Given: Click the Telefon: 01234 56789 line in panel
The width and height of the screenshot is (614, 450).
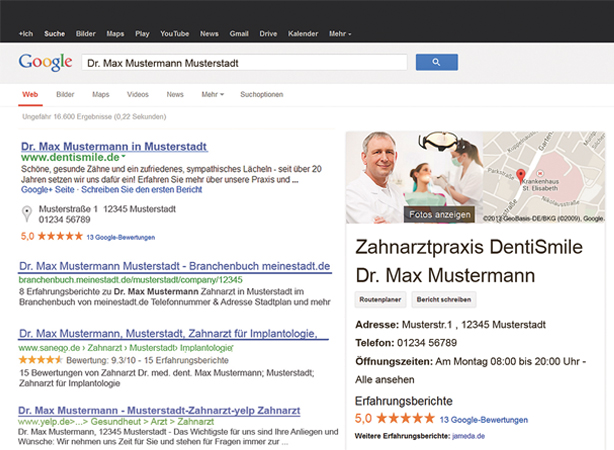Looking at the screenshot, I should (406, 343).
